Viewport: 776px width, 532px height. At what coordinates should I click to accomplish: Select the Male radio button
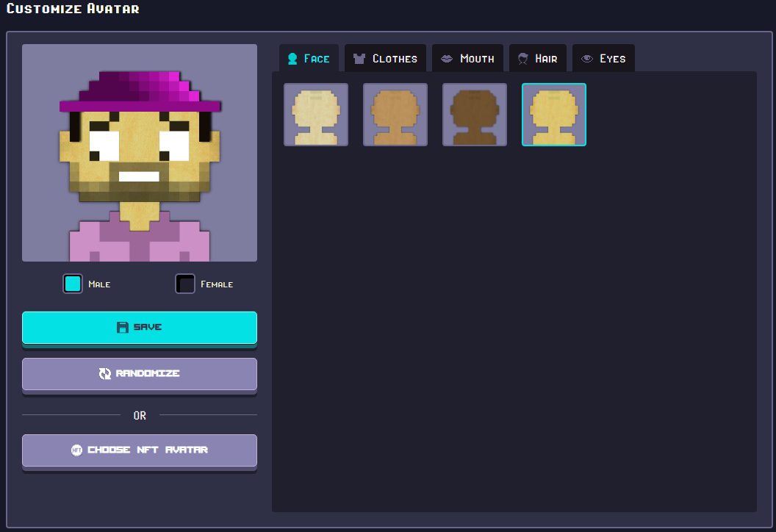(x=73, y=284)
